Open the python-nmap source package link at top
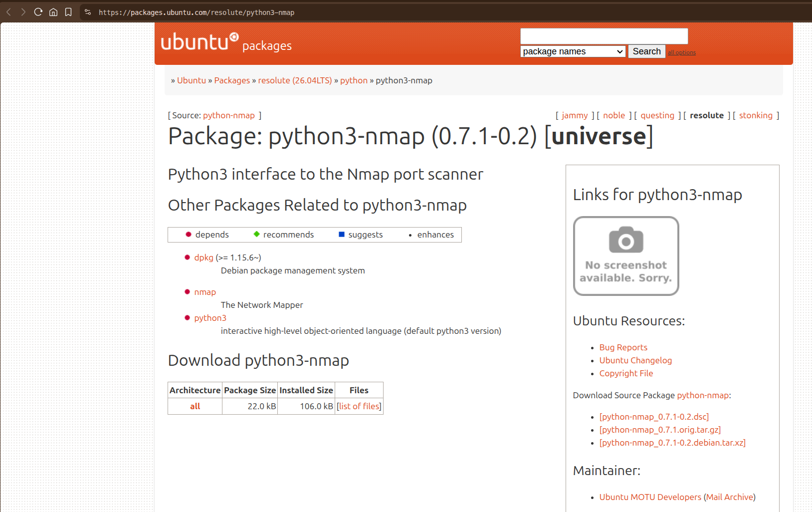The width and height of the screenshot is (812, 512). pyautogui.click(x=228, y=115)
